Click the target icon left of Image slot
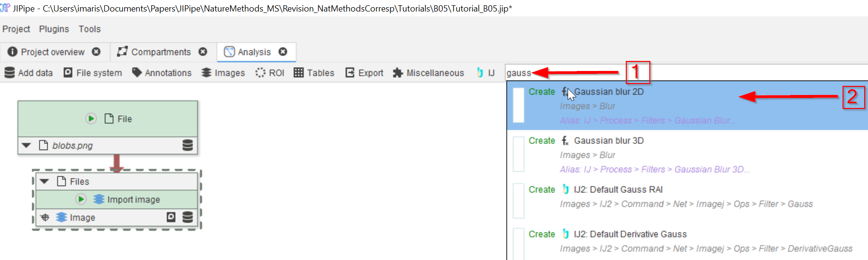Viewport: 868px width, 260px height. pyautogui.click(x=45, y=217)
